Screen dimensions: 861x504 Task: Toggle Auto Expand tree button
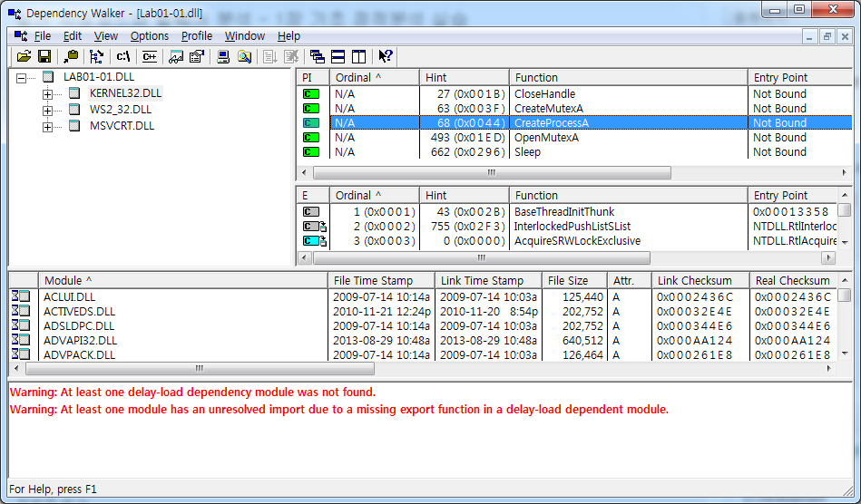click(96, 56)
